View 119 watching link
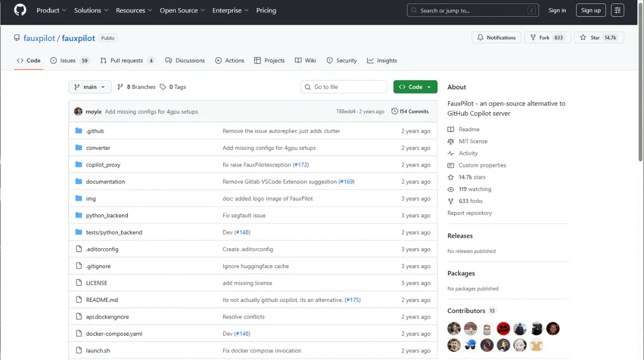644x360 pixels. tap(470, 189)
